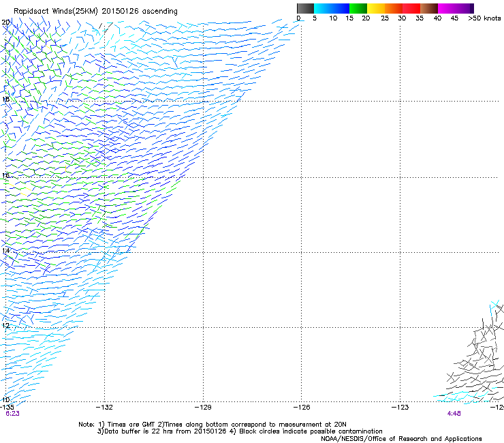Click the '>50 knots' legend label
504x443 pixels.
[484, 18]
